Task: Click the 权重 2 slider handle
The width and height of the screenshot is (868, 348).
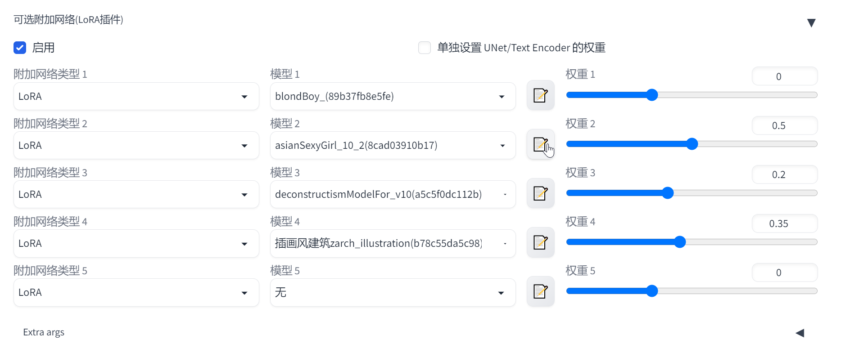Action: coord(692,144)
